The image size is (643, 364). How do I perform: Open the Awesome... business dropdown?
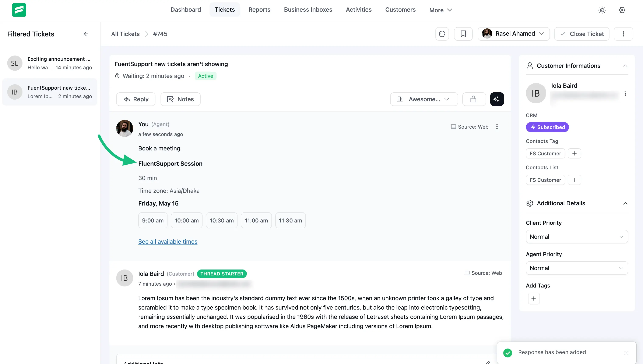[424, 99]
